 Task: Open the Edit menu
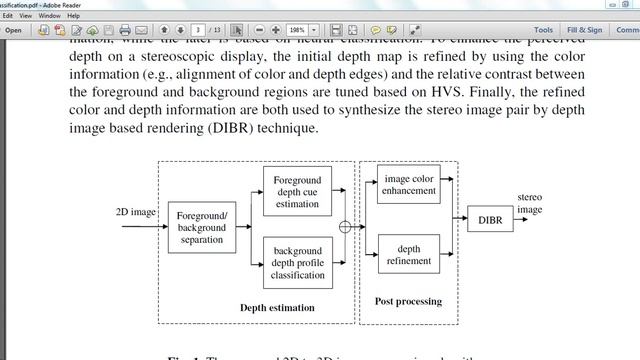(x=7, y=16)
